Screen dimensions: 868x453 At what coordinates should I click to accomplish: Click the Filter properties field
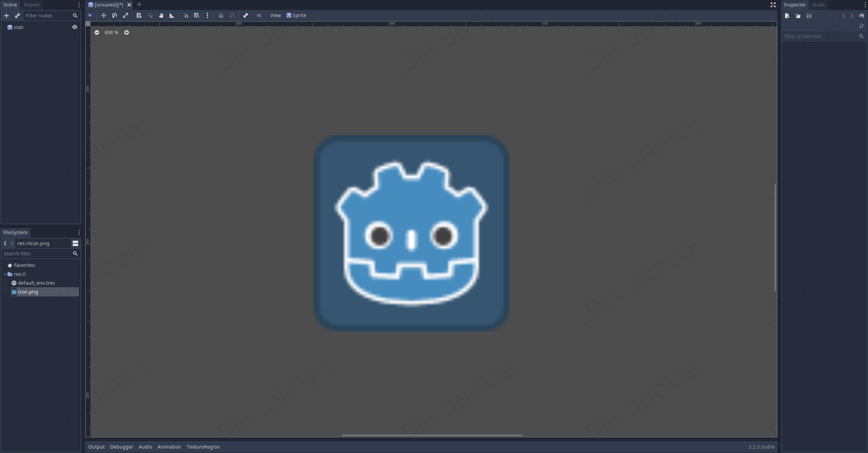pyautogui.click(x=820, y=36)
